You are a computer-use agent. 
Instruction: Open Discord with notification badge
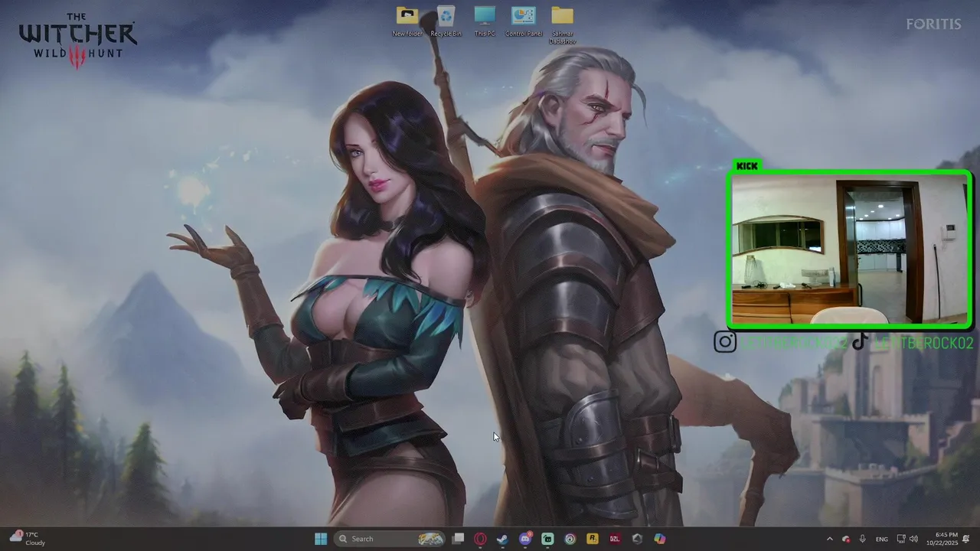pos(525,539)
